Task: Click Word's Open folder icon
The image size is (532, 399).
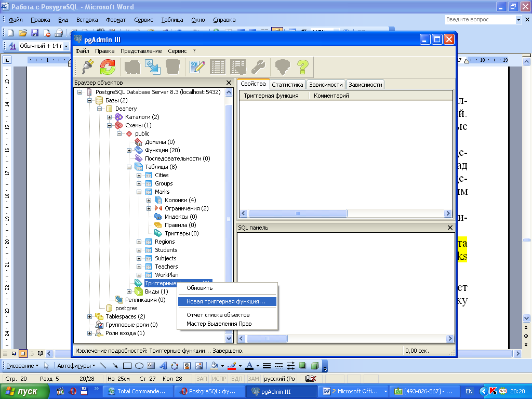Action: tap(23, 33)
